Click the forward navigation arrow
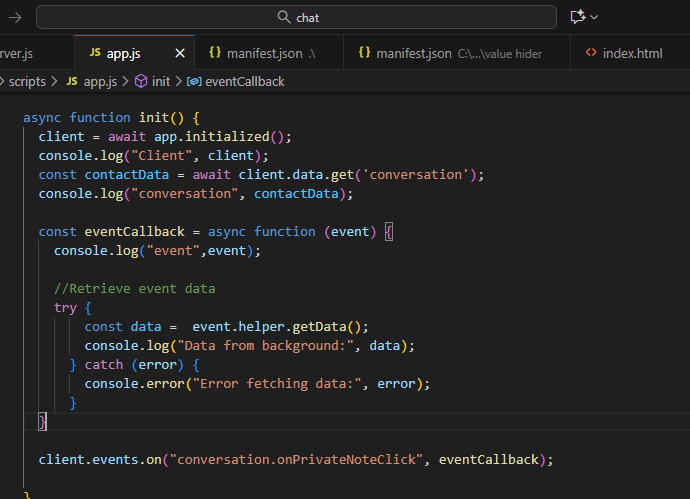 pos(14,17)
